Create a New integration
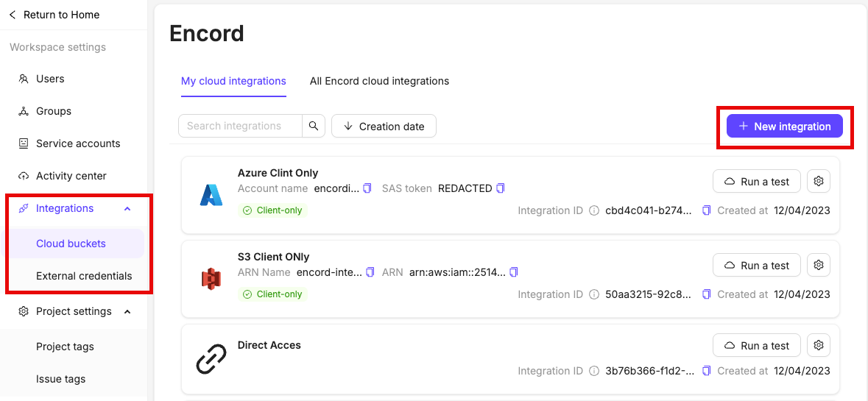Screen dimensions: 868x401 pyautogui.click(x=784, y=126)
